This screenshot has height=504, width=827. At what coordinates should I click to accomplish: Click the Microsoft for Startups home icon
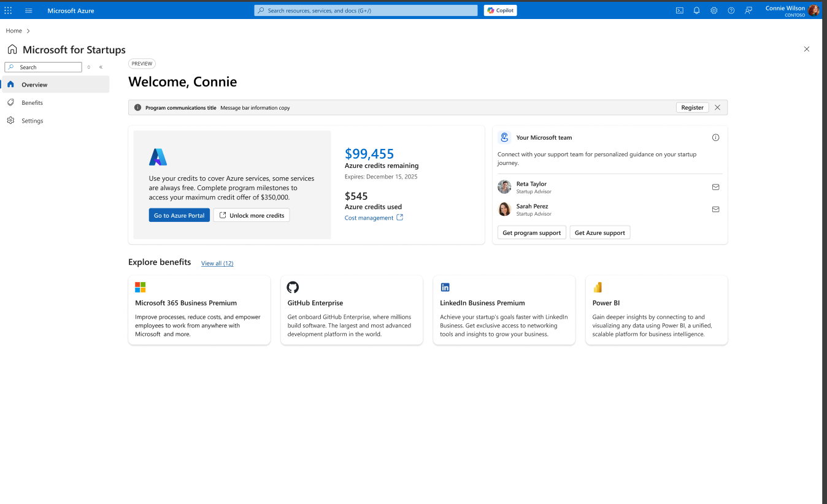(12, 50)
